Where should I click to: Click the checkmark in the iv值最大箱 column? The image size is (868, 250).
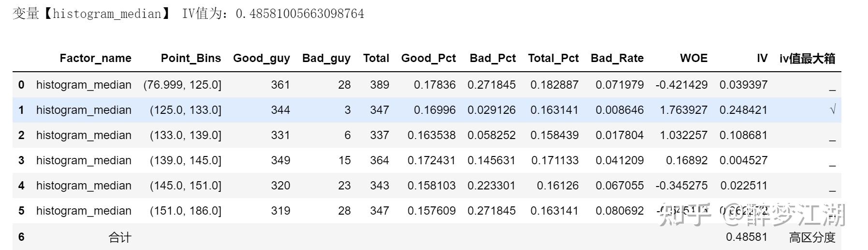click(832, 110)
